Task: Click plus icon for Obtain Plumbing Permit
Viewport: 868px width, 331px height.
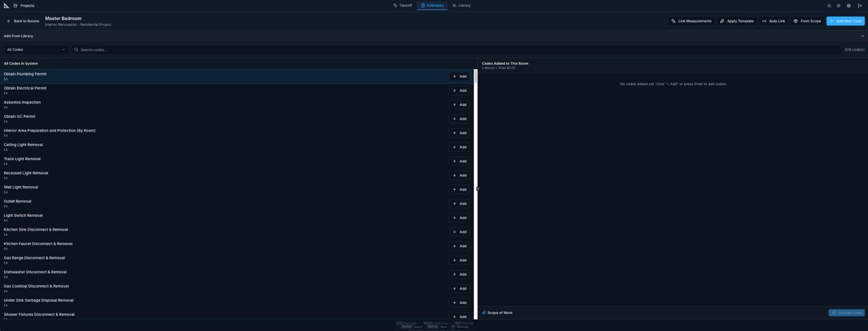Action: click(454, 77)
